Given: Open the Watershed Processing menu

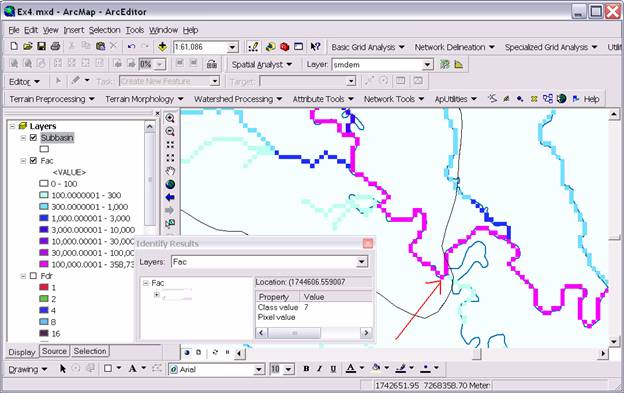Looking at the screenshot, I should [x=238, y=99].
